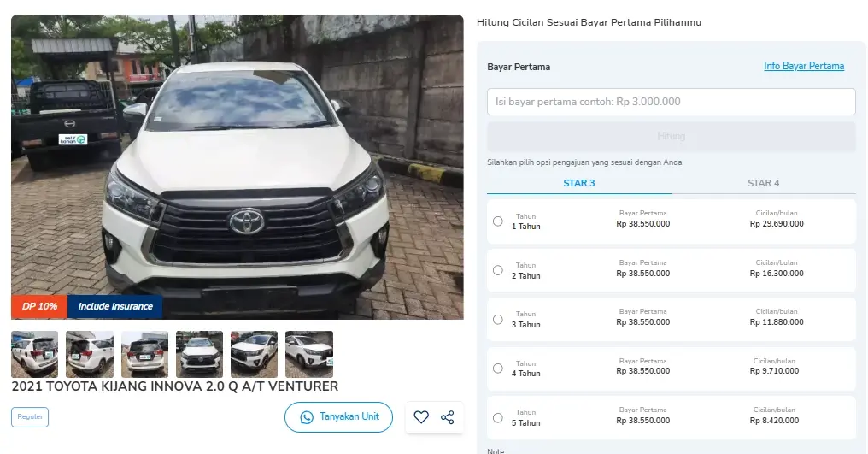The width and height of the screenshot is (868, 454).
Task: Switch to the STAR 4 tab
Action: (763, 183)
